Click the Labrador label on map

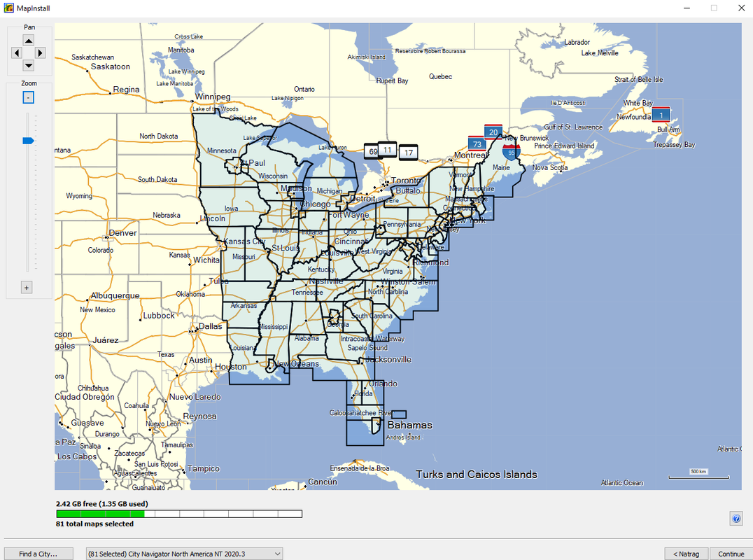577,42
